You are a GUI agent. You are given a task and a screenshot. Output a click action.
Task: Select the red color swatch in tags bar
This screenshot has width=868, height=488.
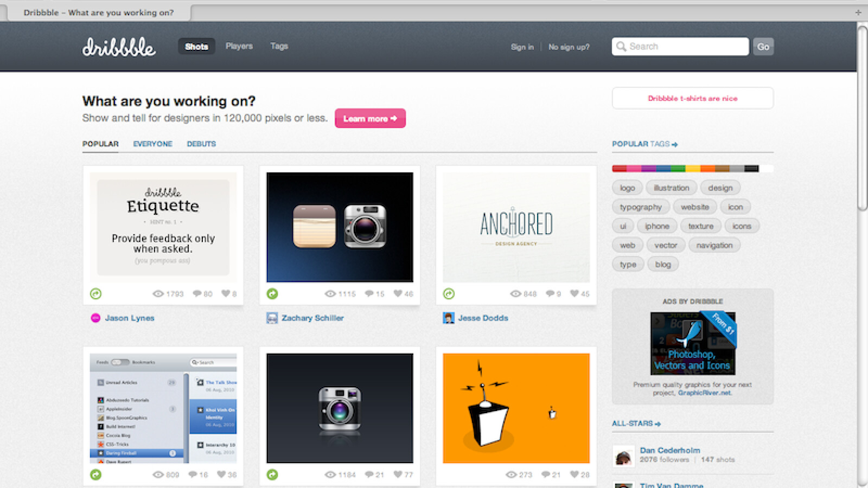[619, 169]
